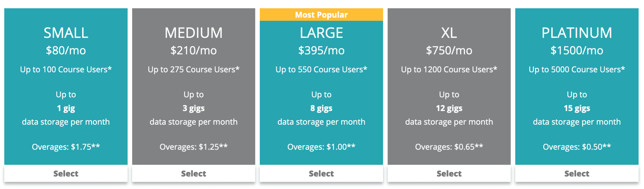Click Up to 5000 Course Users text
The width and height of the screenshot is (644, 189).
tap(576, 69)
